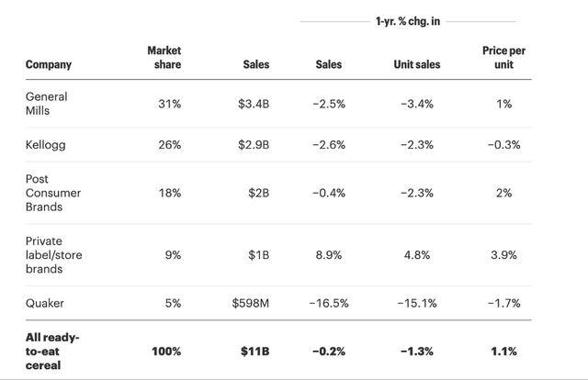Click the 1-yr. % chg. in label
This screenshot has height=380, width=588.
click(x=406, y=19)
